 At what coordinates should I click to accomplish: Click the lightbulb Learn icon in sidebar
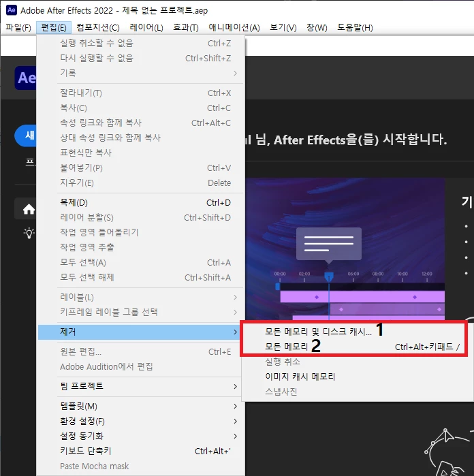click(29, 233)
